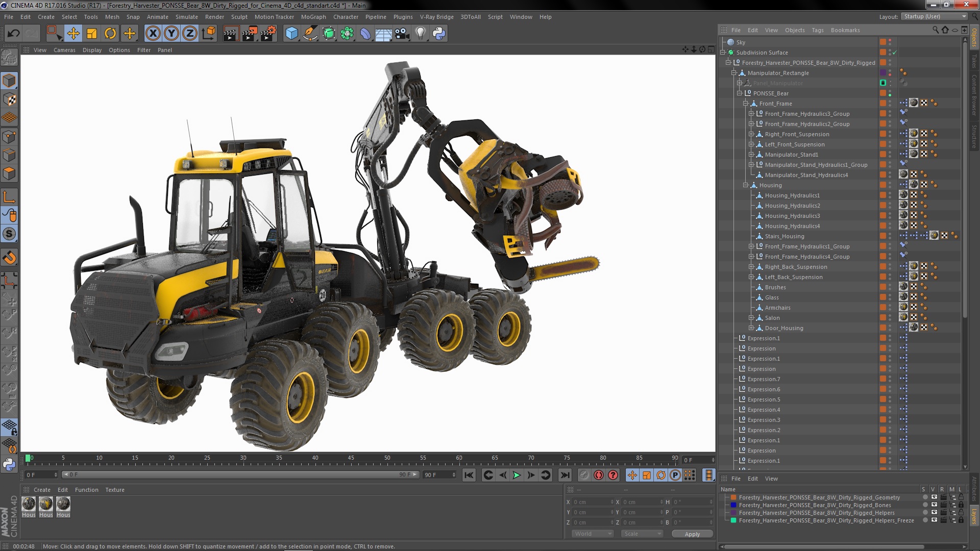
Task: Toggle X axis lock icon
Action: pyautogui.click(x=153, y=34)
